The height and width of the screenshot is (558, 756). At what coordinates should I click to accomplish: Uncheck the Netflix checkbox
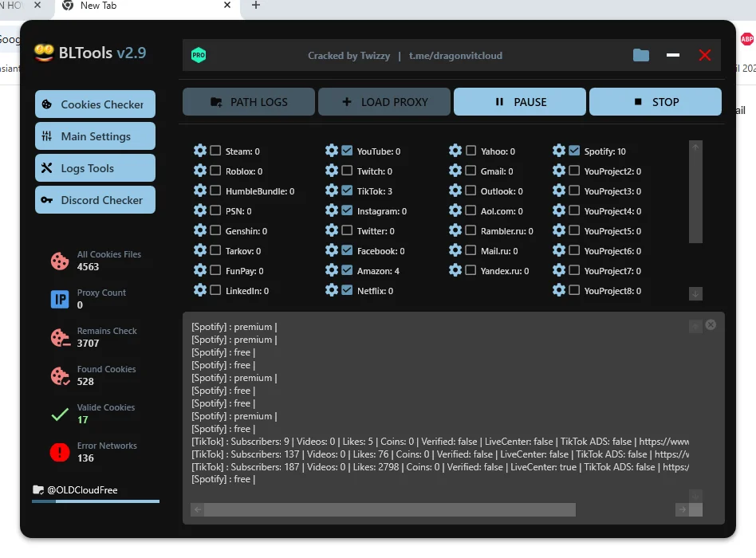click(347, 290)
